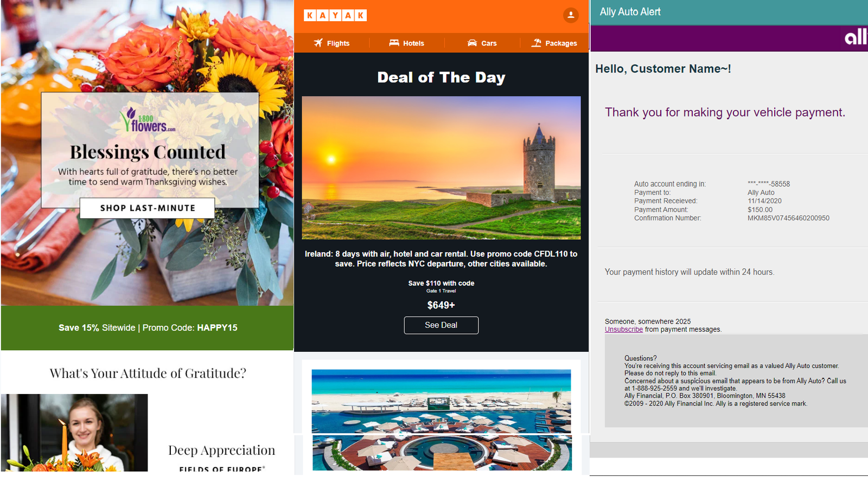The width and height of the screenshot is (868, 477).
Task: Click the Ireland 8 days deal description
Action: point(441,259)
